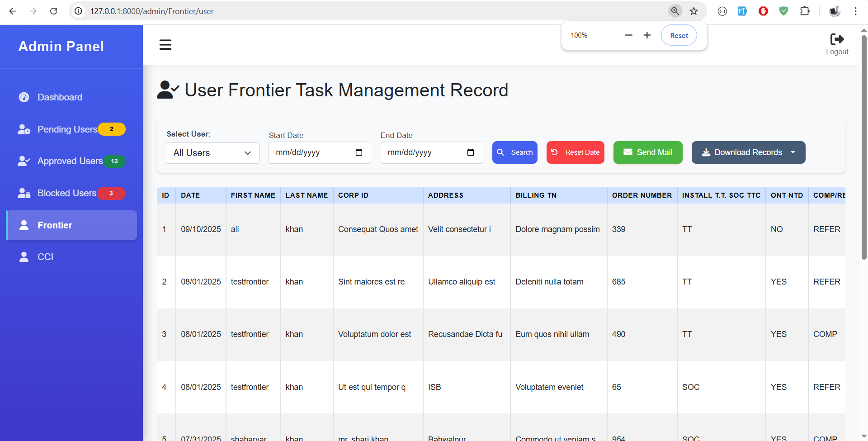The image size is (868, 441).
Task: Increase zoom with the plus button
Action: tap(647, 35)
